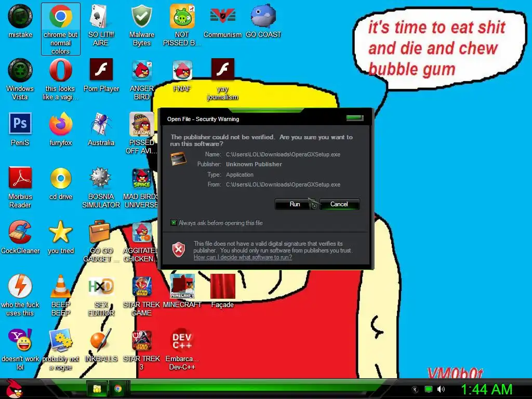Screen dimensions: 532x399
Task: Click the red shield warning icon in the dialog
Action: coord(179,250)
